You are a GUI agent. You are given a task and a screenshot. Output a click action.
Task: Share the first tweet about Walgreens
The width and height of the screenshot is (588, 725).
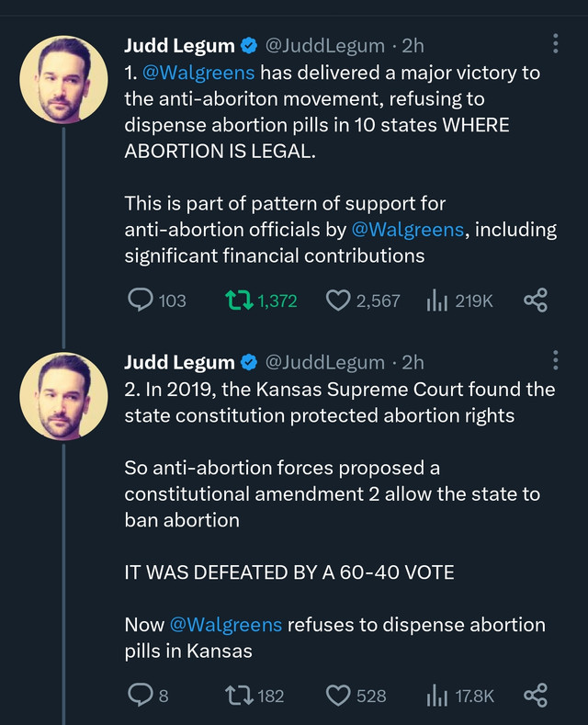[536, 300]
